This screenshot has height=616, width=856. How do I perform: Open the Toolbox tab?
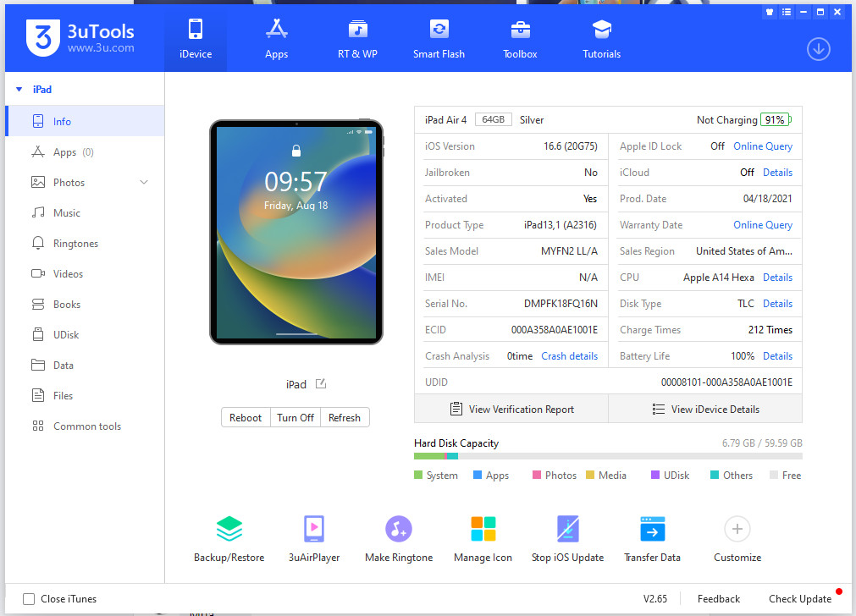pyautogui.click(x=520, y=39)
